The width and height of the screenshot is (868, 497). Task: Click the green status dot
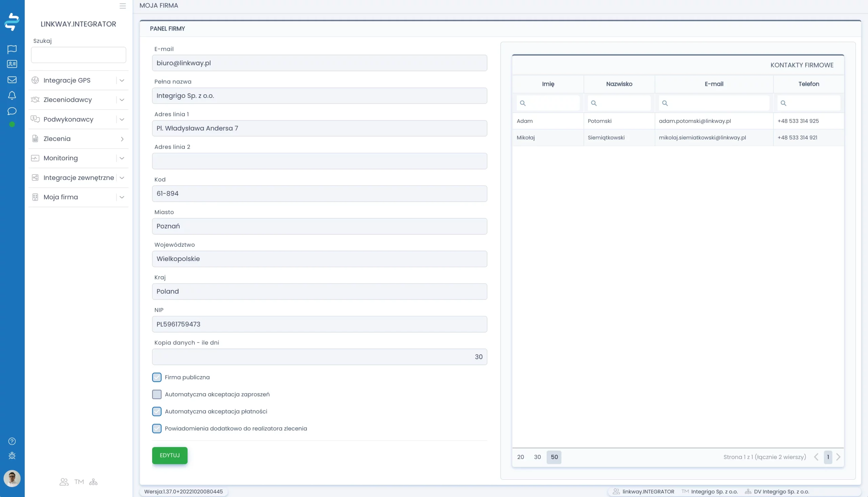click(12, 124)
